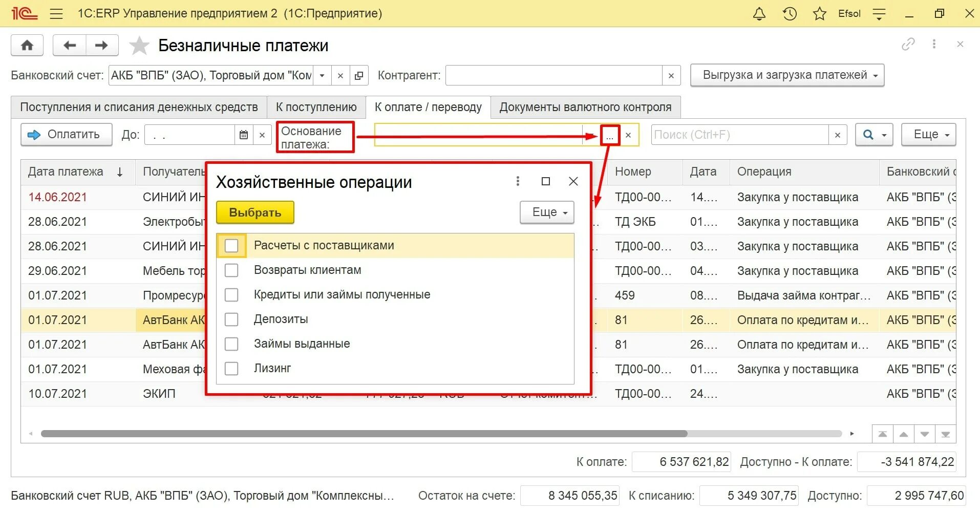Copy link to this form icon
The height and width of the screenshot is (513, 980).
(908, 45)
